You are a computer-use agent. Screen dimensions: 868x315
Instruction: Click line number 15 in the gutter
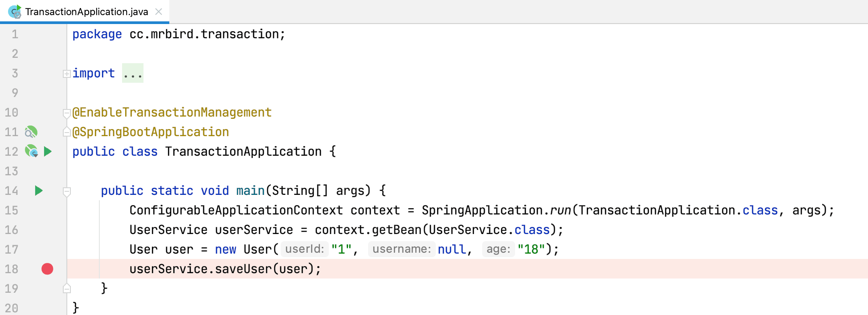(12, 210)
